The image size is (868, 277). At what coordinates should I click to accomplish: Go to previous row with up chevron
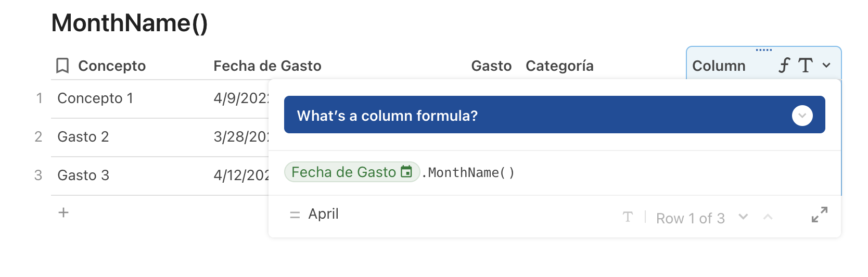click(768, 217)
